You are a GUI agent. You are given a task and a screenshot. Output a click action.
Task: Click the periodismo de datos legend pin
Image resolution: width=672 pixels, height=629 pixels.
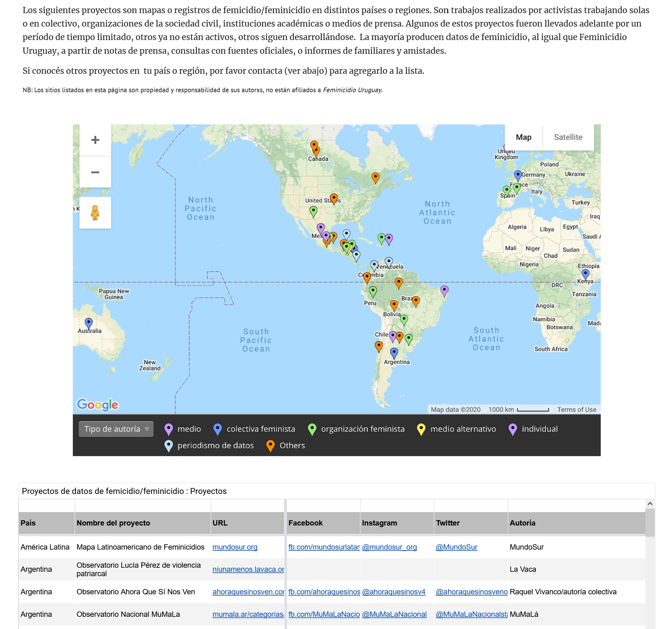click(x=169, y=446)
